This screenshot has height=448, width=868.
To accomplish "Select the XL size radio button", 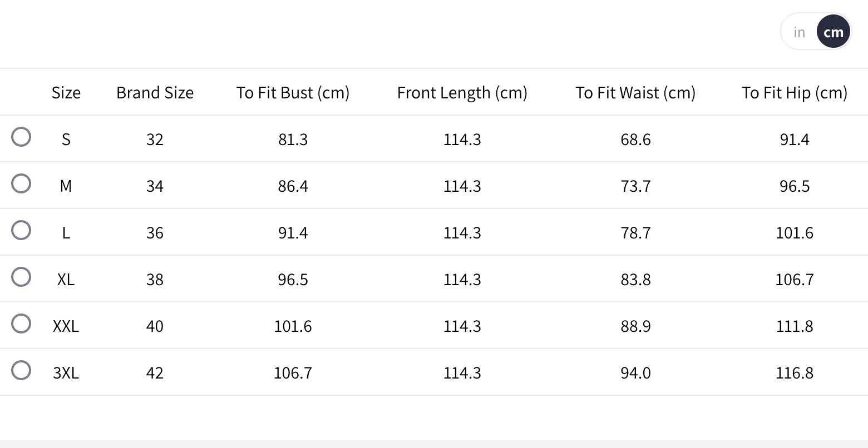I will point(21,277).
